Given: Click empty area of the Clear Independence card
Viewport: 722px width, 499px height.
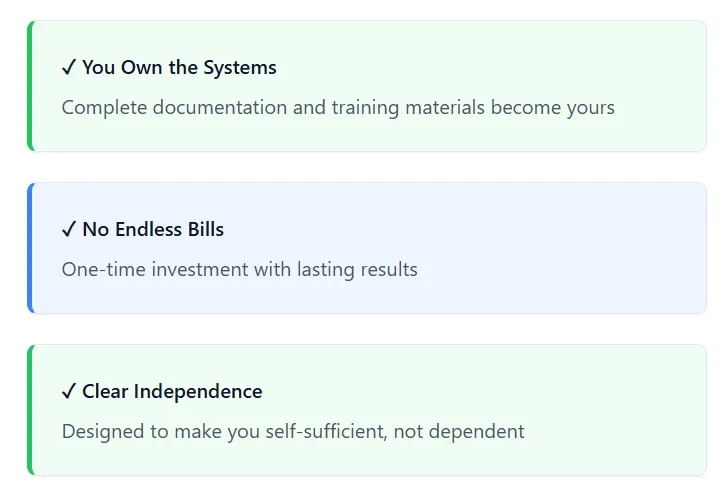Looking at the screenshot, I should click(507, 391).
